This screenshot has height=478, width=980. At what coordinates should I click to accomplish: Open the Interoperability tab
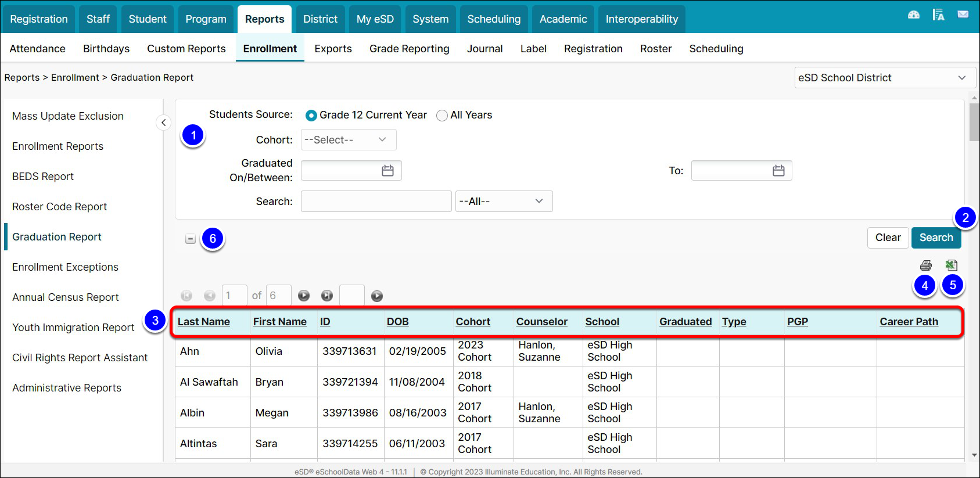[x=641, y=19]
